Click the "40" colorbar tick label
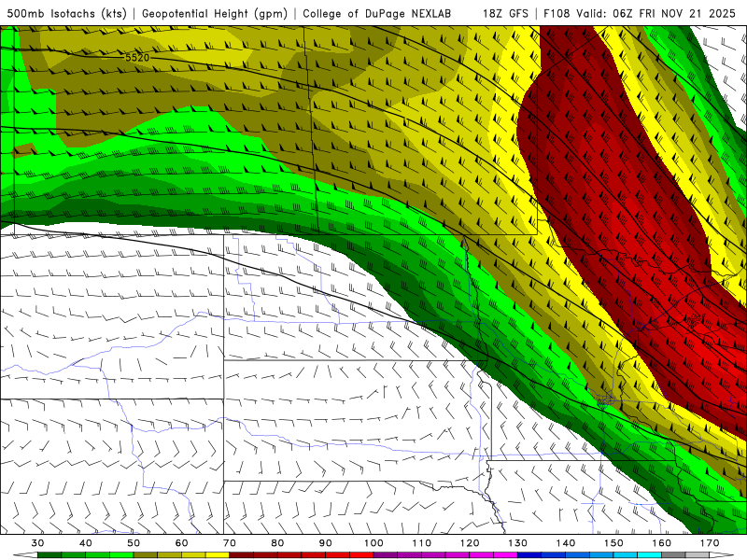The image size is (747, 560). pyautogui.click(x=86, y=543)
